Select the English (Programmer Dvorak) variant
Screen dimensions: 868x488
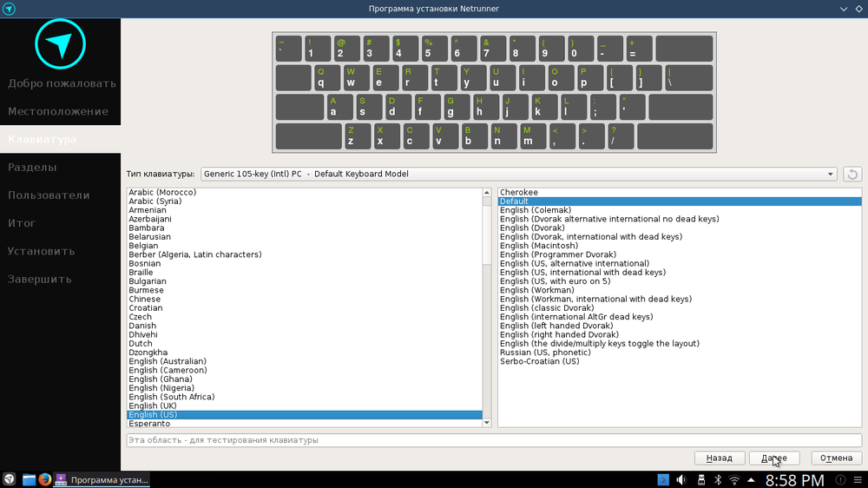(680, 254)
